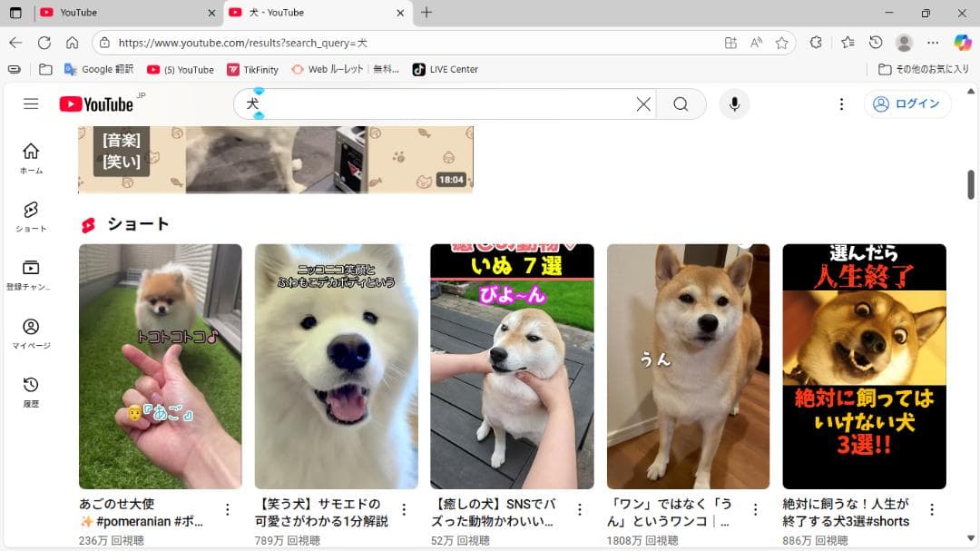Screen dimensions: 980x551
Task: Open マイページ in the sidebar
Action: click(31, 333)
